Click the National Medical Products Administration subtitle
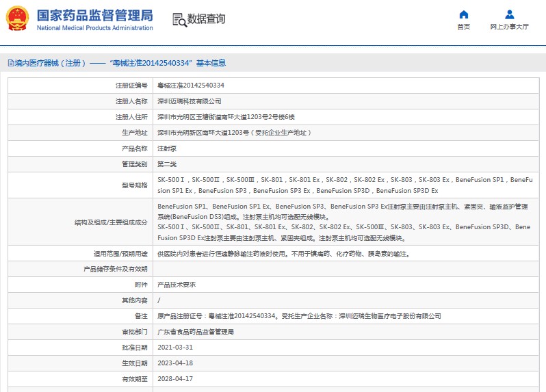This screenshot has height=392, width=546. click(x=94, y=28)
